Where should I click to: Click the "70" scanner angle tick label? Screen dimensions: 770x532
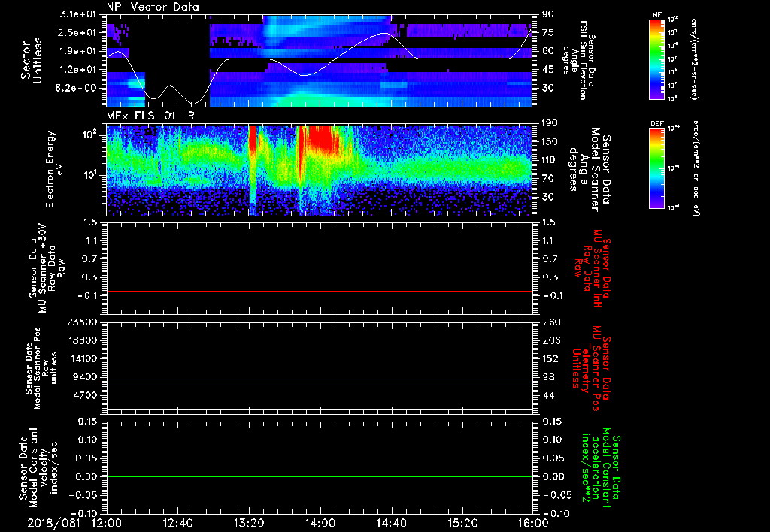[x=548, y=179]
